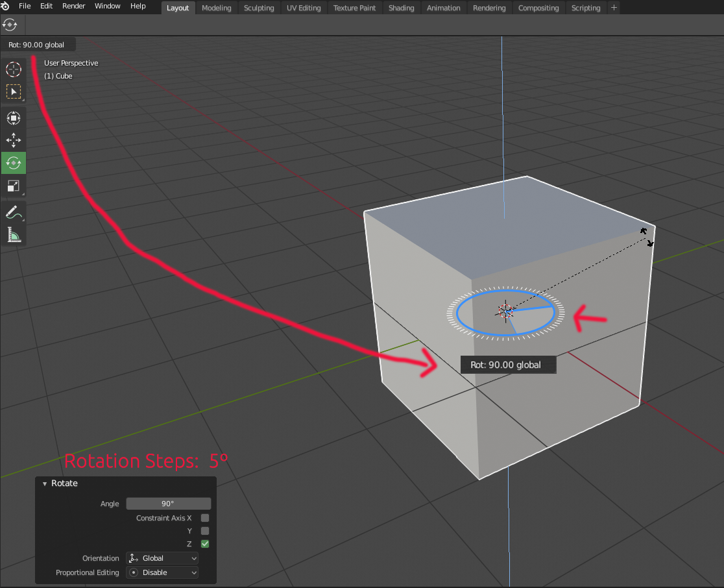Click the (1) Cube object label

[58, 76]
